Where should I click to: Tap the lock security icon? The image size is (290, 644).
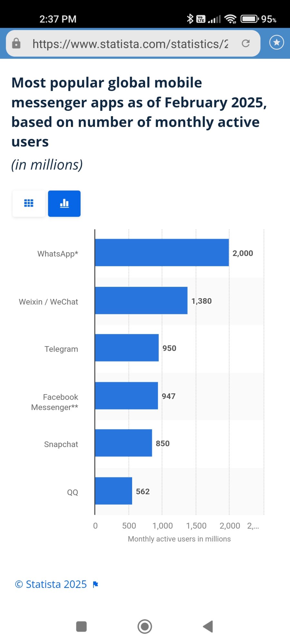coord(16,43)
